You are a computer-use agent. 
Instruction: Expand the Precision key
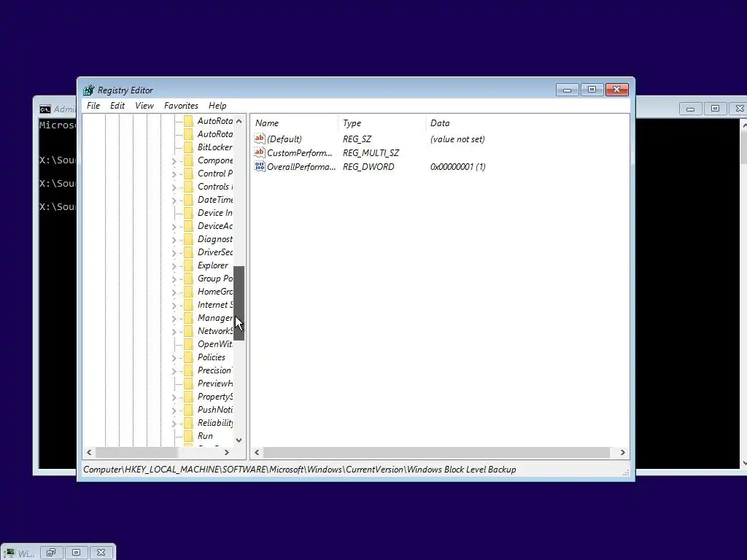click(174, 371)
